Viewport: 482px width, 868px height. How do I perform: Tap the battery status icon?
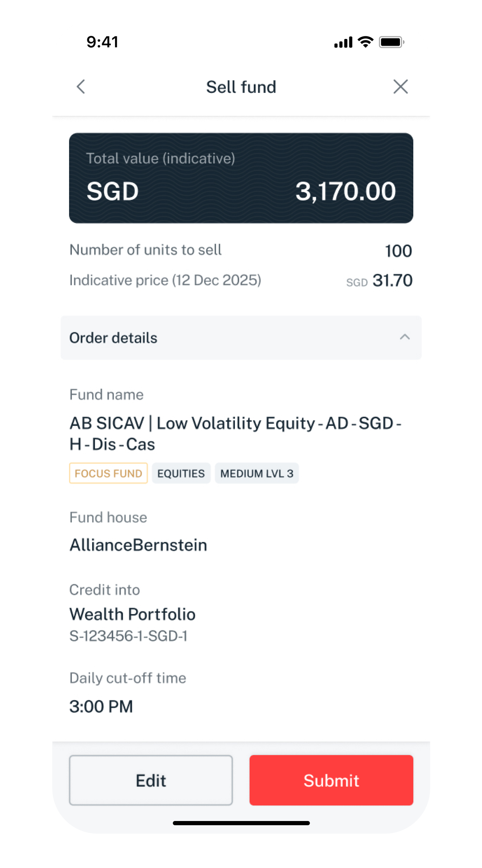(391, 42)
